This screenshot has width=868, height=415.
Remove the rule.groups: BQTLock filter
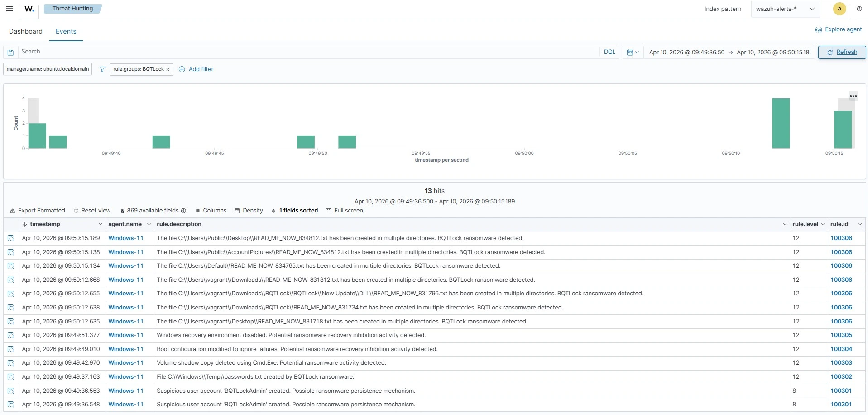168,69
